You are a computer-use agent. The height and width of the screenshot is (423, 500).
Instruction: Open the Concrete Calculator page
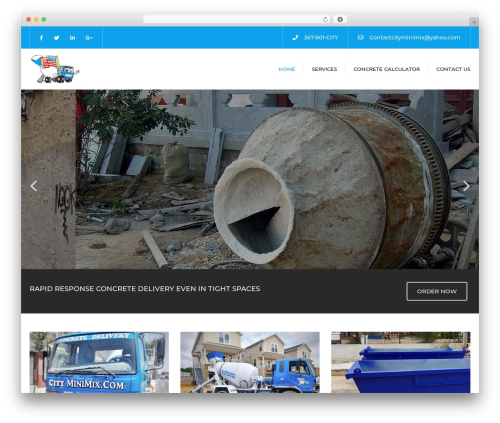pyautogui.click(x=387, y=69)
